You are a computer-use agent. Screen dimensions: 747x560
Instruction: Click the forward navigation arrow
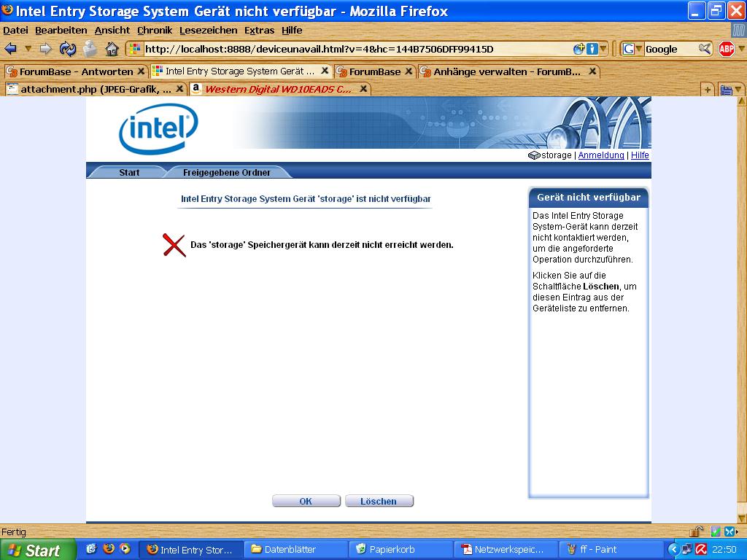pos(46,49)
